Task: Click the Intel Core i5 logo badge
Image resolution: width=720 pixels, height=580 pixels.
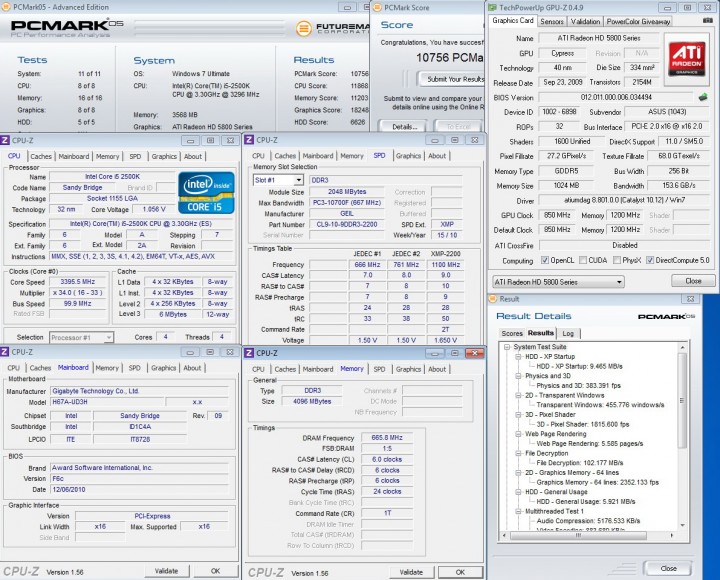Action: 206,193
